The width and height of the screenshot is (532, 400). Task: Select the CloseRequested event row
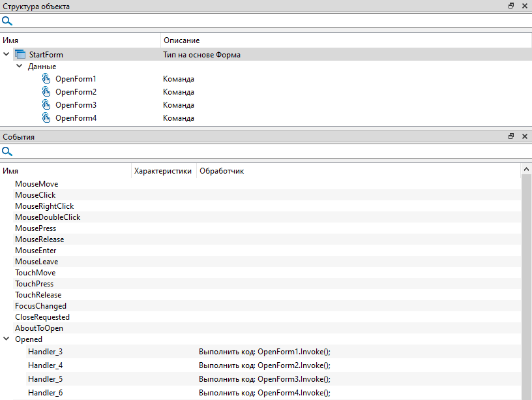tap(42, 317)
